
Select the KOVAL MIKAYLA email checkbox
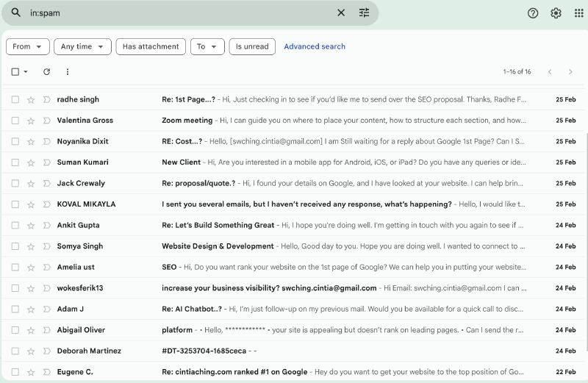[x=15, y=204]
